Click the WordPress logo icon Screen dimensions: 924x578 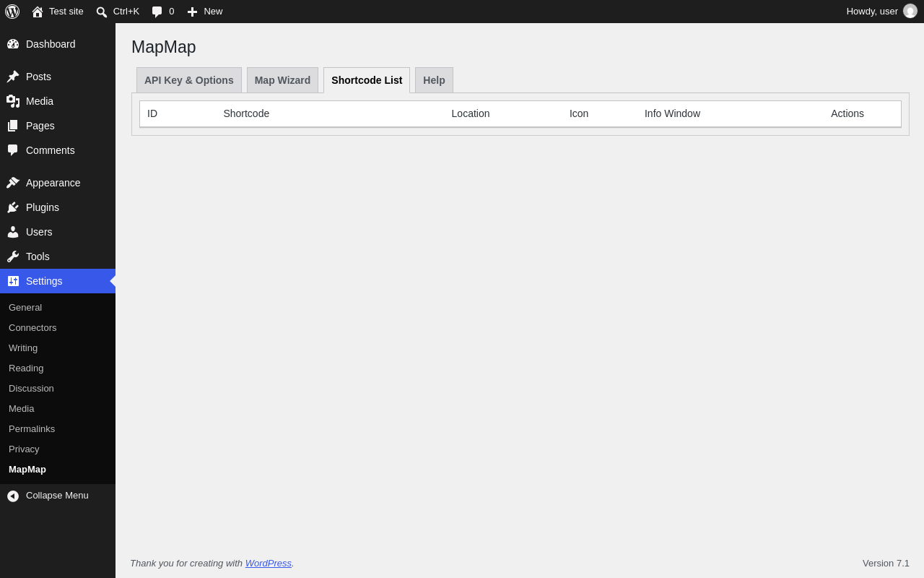(x=12, y=12)
